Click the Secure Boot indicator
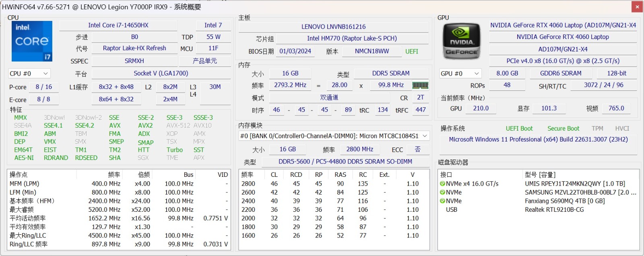This screenshot has height=256, width=644. click(x=563, y=129)
